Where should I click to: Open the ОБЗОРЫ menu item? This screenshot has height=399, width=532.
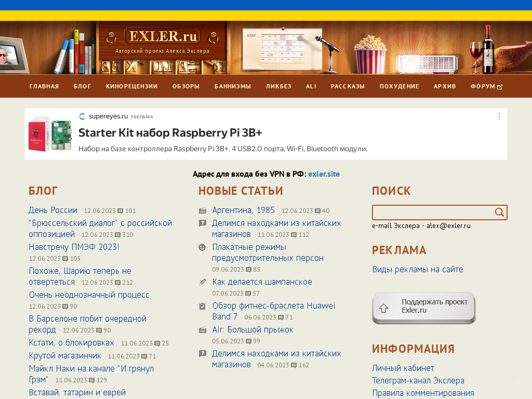[x=186, y=87]
